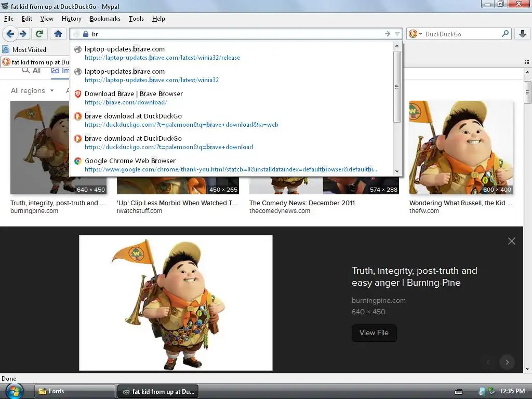The image size is (532, 399).
Task: Open the Most Visited bookmarks folder
Action: [x=24, y=49]
